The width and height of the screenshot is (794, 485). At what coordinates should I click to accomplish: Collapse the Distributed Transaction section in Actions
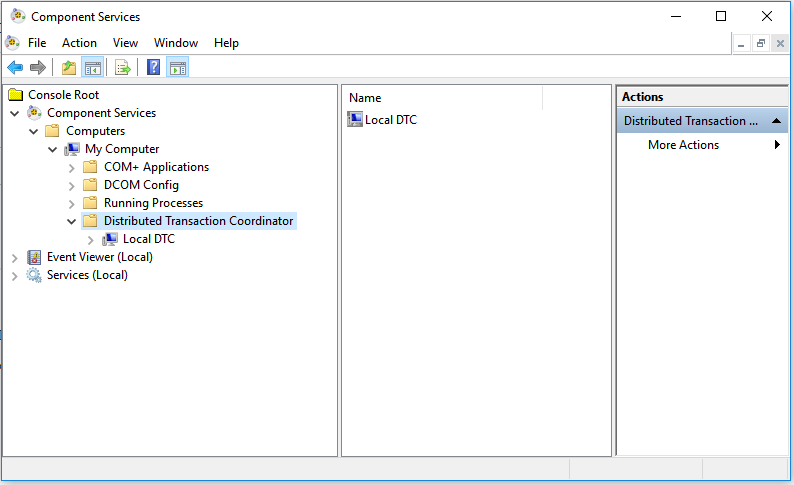tap(777, 121)
